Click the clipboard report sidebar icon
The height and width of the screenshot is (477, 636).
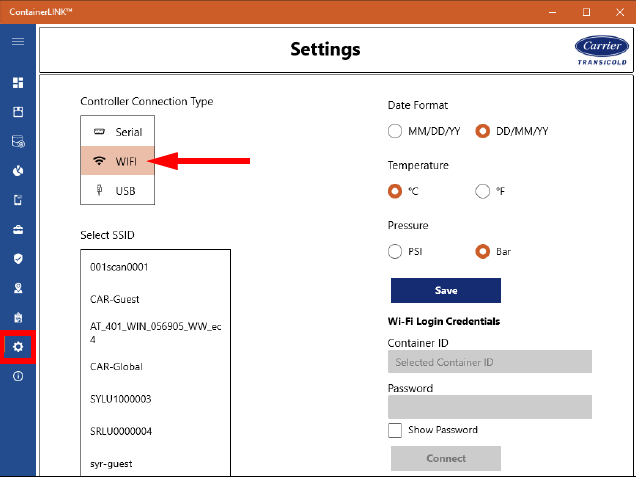[18, 317]
